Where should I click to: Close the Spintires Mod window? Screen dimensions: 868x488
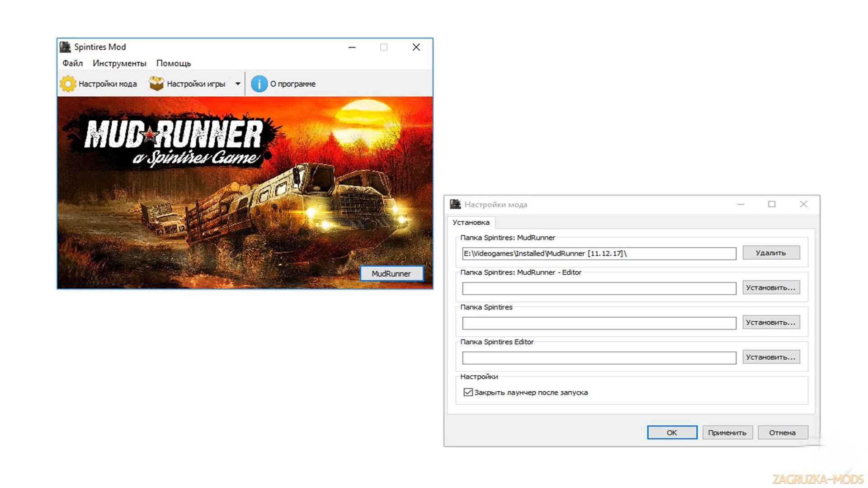pyautogui.click(x=416, y=47)
